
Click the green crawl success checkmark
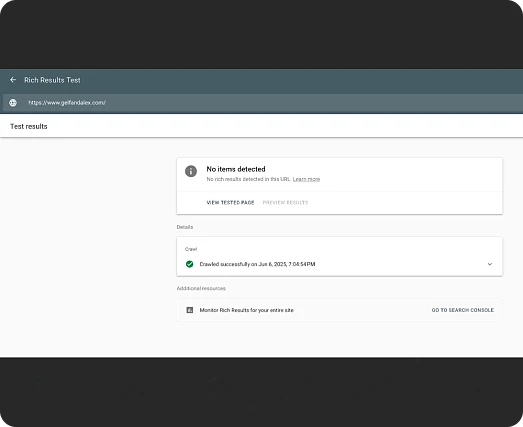pos(189,264)
